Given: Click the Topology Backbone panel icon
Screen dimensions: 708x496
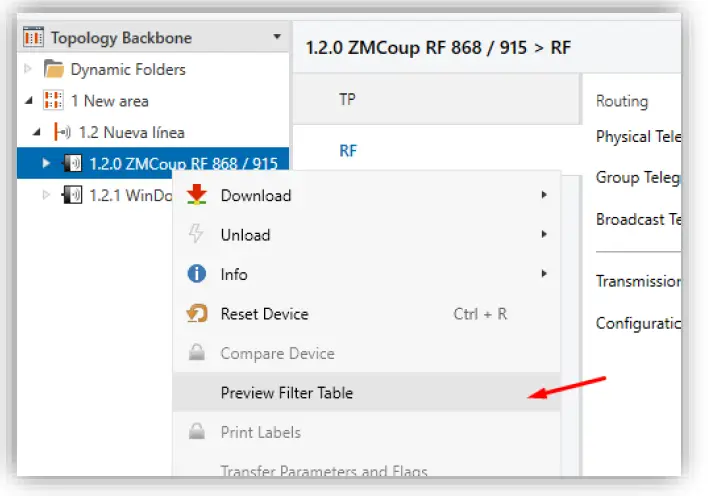Looking at the screenshot, I should [34, 38].
